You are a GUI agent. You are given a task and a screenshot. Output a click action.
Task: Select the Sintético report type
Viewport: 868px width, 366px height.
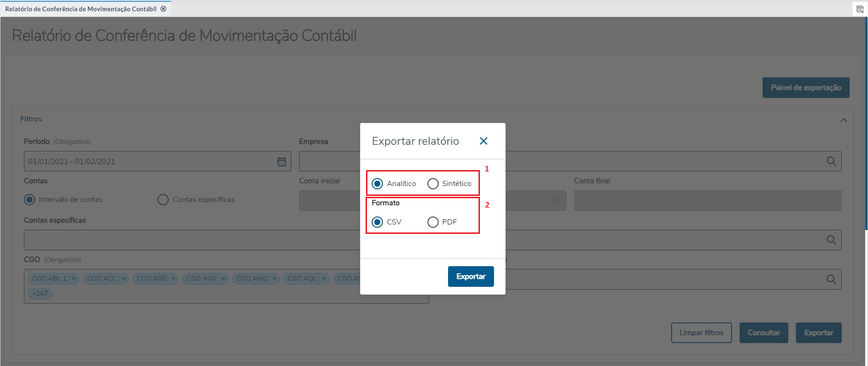[433, 184]
